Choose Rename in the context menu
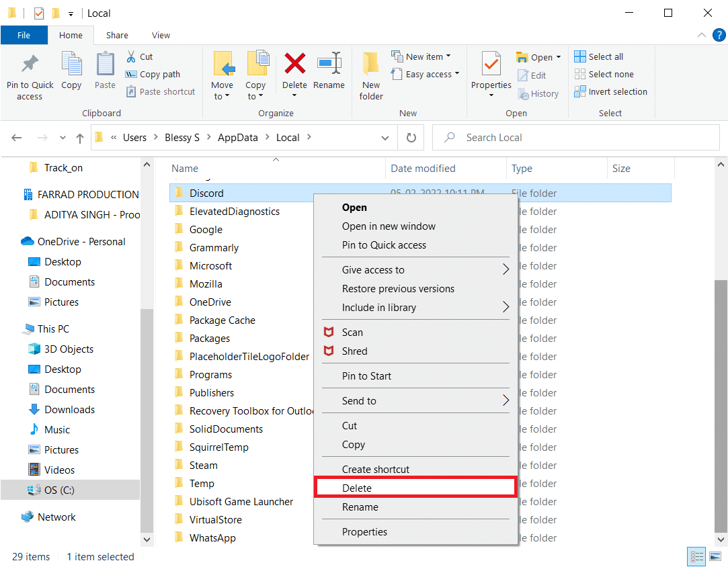 click(415, 507)
